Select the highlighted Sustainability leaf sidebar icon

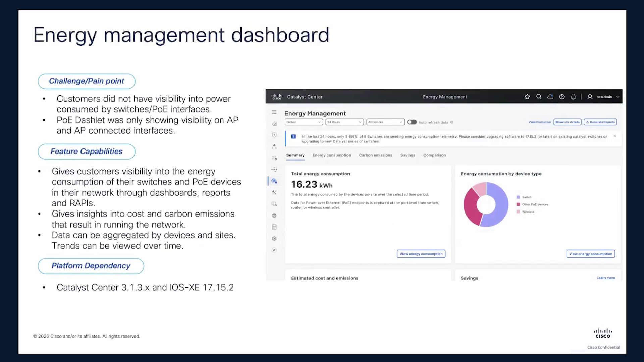click(x=274, y=181)
